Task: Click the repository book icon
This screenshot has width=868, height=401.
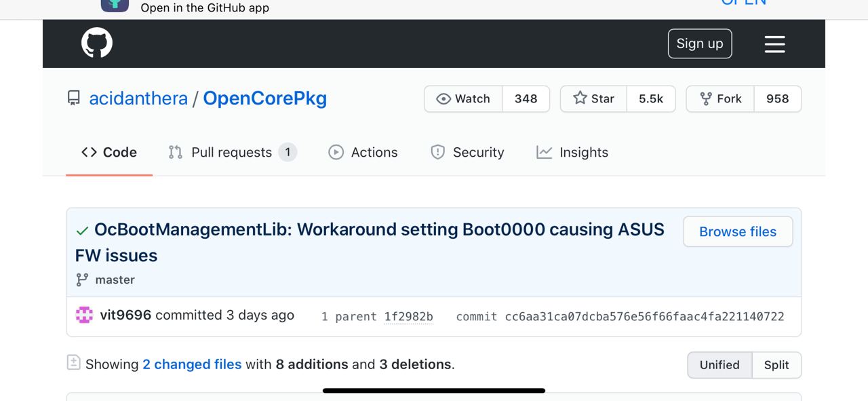Action: [74, 98]
